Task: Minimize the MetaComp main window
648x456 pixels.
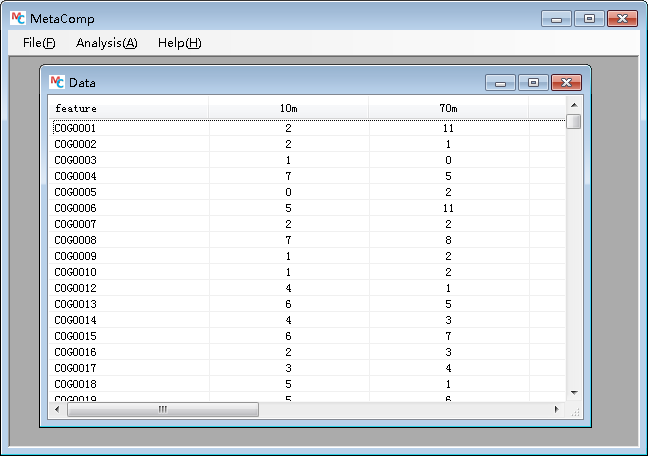Action: tap(556, 19)
